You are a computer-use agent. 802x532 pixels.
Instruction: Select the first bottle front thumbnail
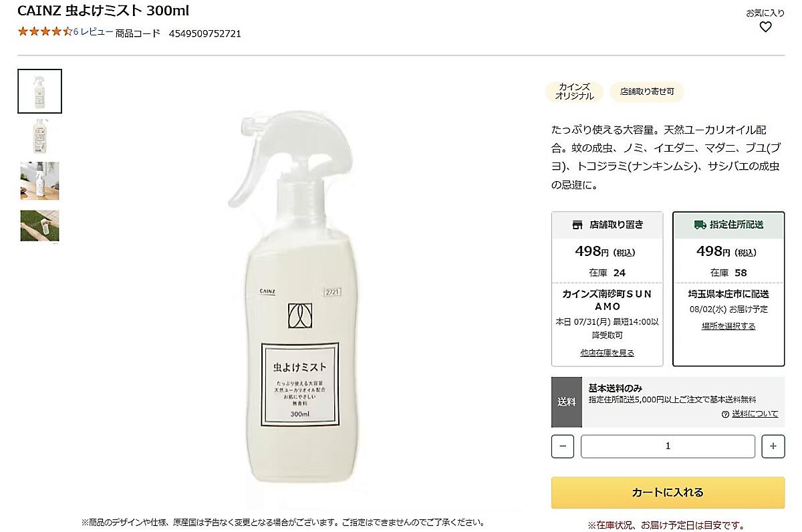[39, 92]
